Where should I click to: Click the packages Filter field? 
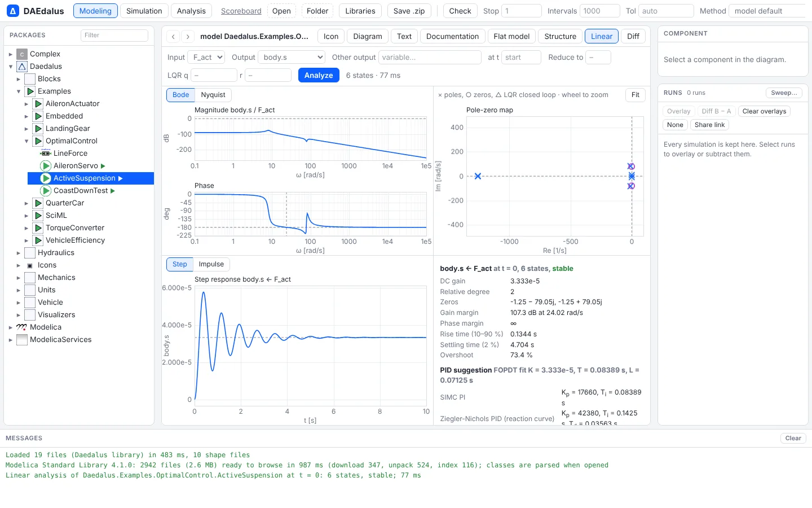[x=114, y=35]
